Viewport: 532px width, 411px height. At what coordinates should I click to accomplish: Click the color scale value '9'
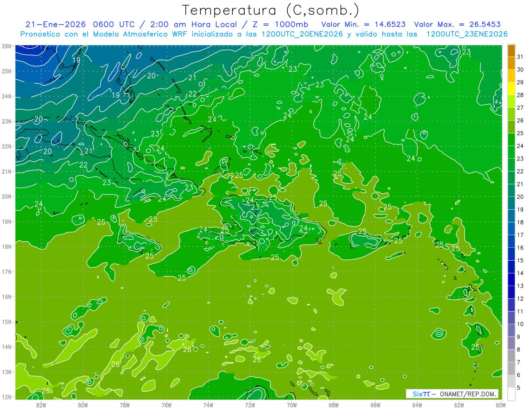click(519, 337)
